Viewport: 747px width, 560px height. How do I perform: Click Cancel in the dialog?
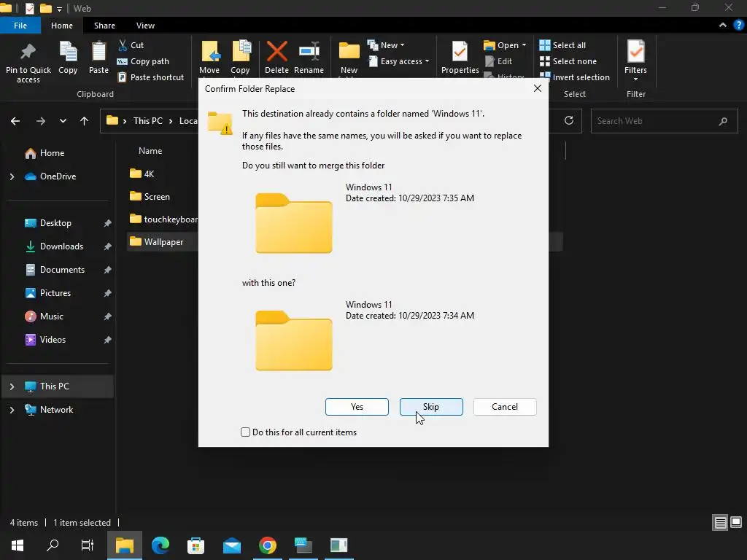[505, 407]
